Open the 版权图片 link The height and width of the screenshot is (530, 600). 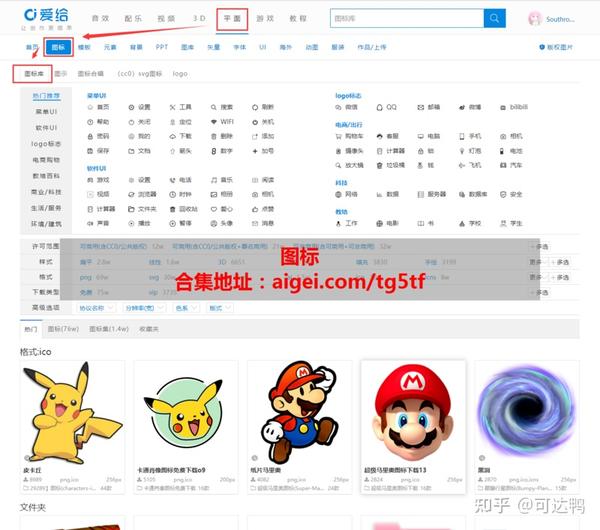point(556,47)
